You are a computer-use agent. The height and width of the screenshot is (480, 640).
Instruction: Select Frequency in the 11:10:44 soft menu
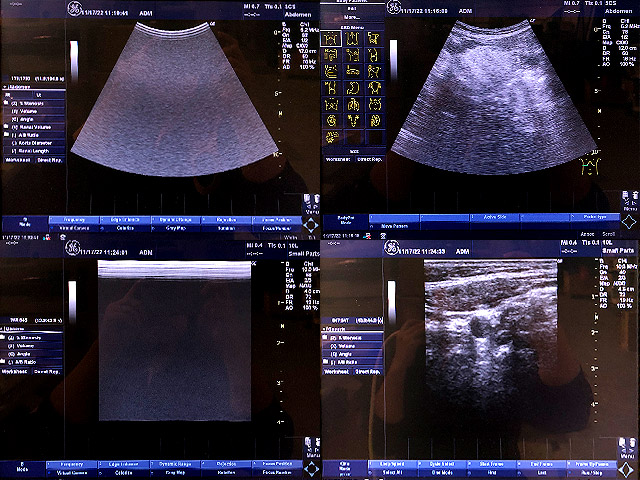click(74, 220)
